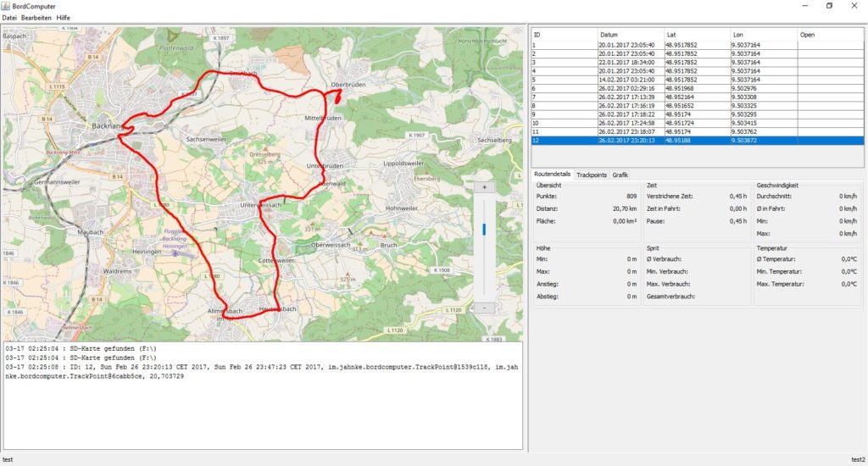This screenshot has height=466, width=868.
Task: Maximize the BordComputer window
Action: 829,6
